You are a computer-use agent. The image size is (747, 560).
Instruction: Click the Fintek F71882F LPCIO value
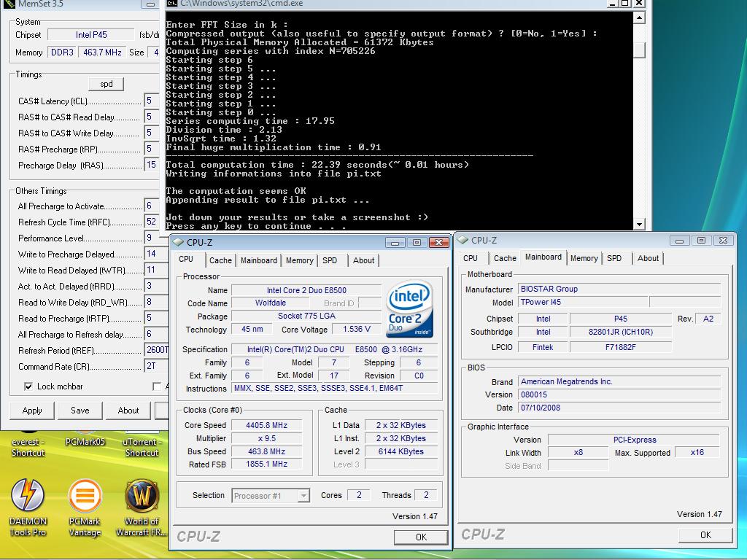click(x=620, y=347)
